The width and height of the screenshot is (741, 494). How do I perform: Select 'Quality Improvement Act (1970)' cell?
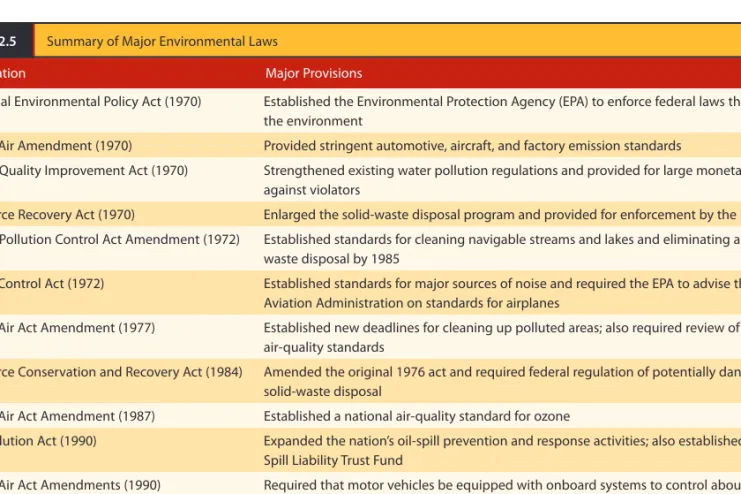click(x=94, y=171)
